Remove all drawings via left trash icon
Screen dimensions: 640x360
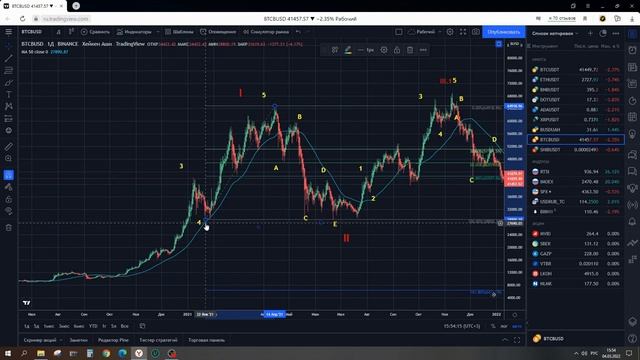tap(9, 228)
